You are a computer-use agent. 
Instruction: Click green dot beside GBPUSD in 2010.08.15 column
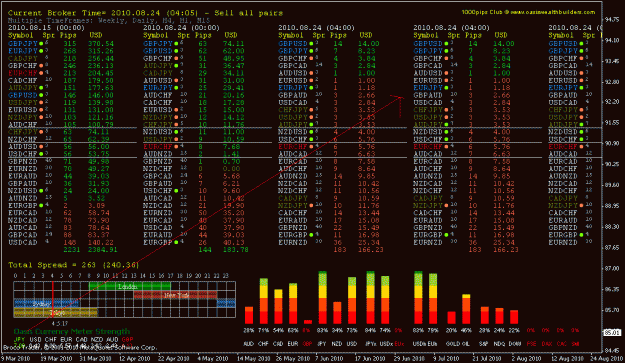pyautogui.click(x=41, y=95)
